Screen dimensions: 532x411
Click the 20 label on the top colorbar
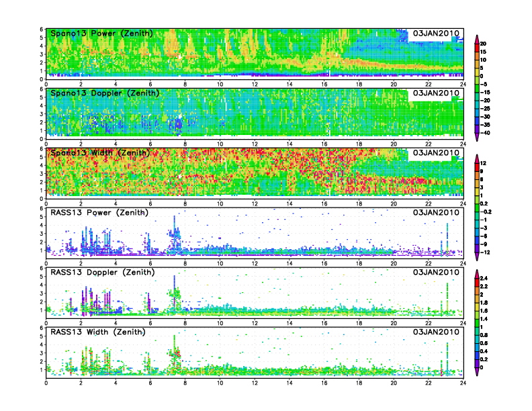point(483,44)
